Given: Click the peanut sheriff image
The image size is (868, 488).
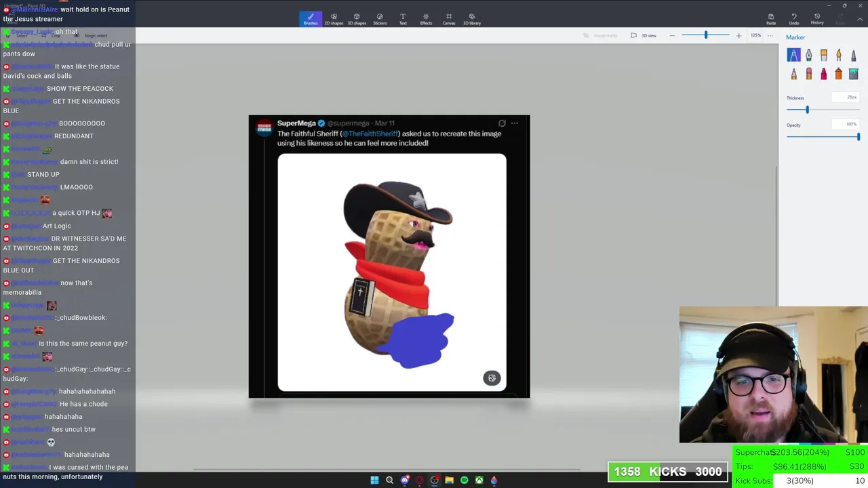Looking at the screenshot, I should (392, 272).
